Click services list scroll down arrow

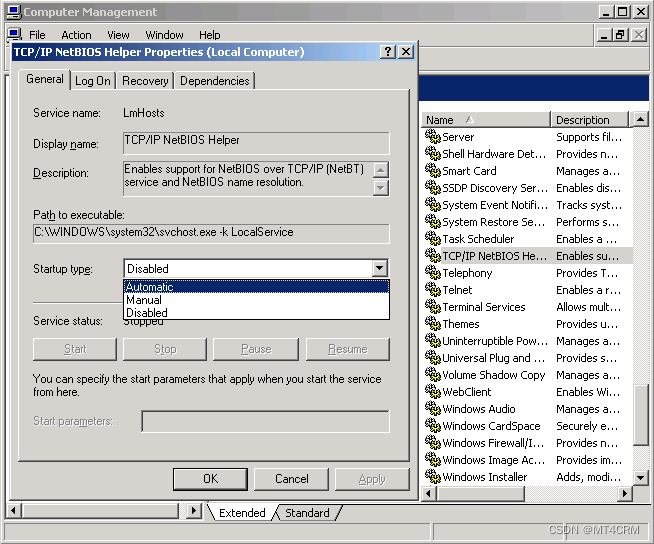641,477
